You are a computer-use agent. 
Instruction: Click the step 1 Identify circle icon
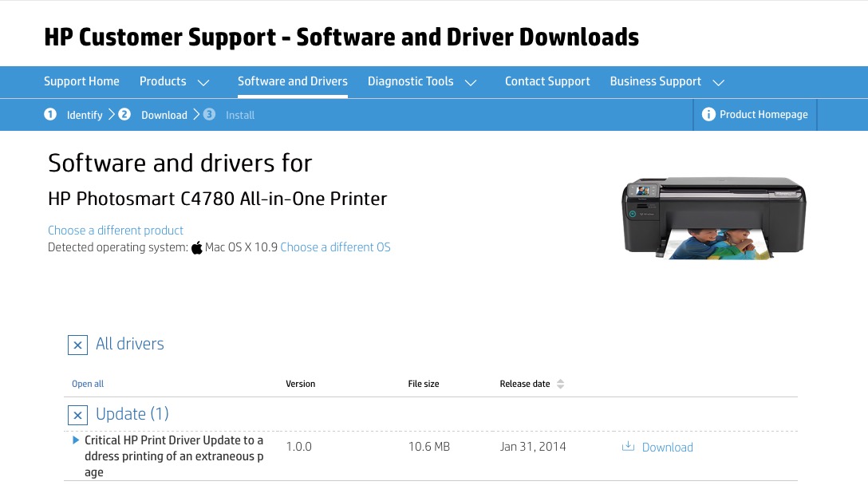(50, 114)
